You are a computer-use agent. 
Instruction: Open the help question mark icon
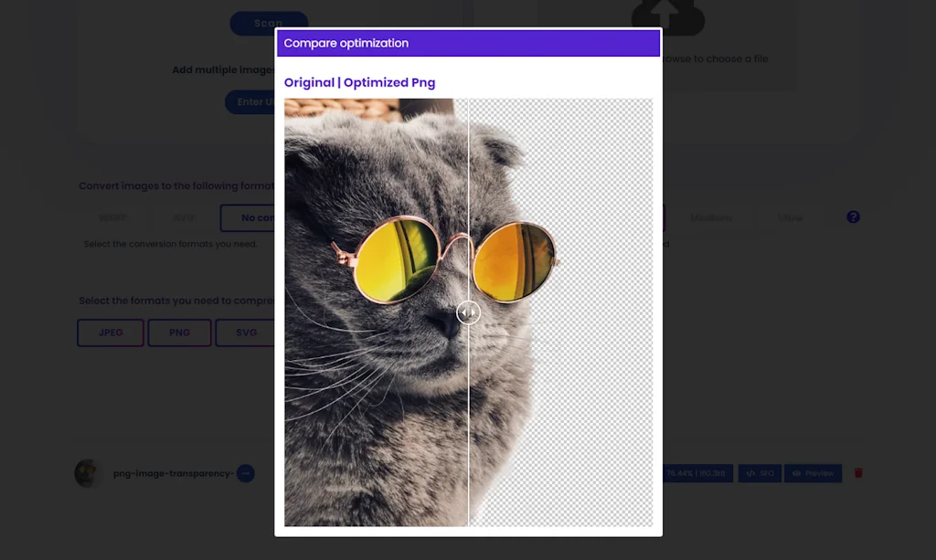click(x=853, y=217)
